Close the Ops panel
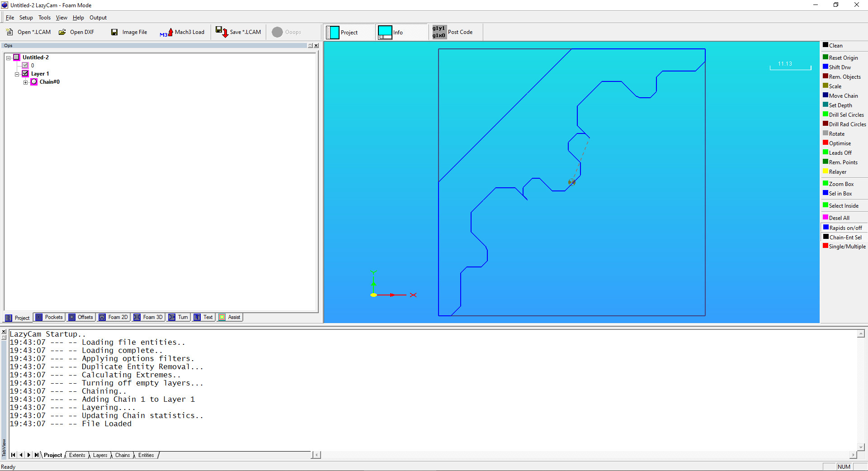Screen dimensions: 868x471 pyautogui.click(x=316, y=46)
